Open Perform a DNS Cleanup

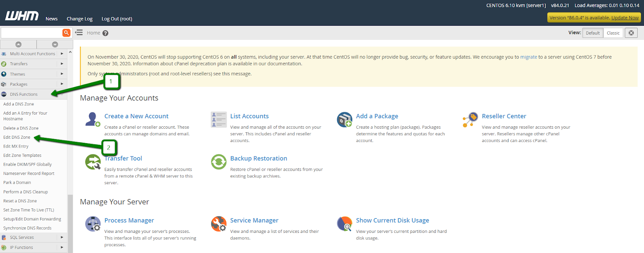pyautogui.click(x=26, y=192)
